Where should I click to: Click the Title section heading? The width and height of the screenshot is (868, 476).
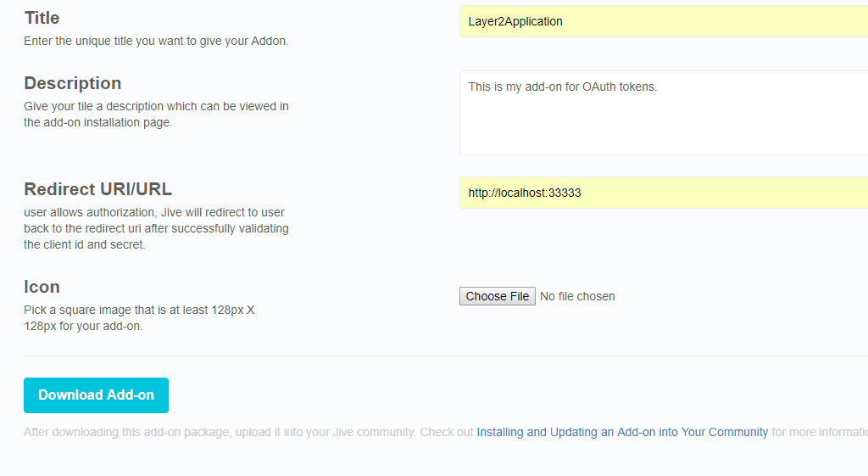42,18
